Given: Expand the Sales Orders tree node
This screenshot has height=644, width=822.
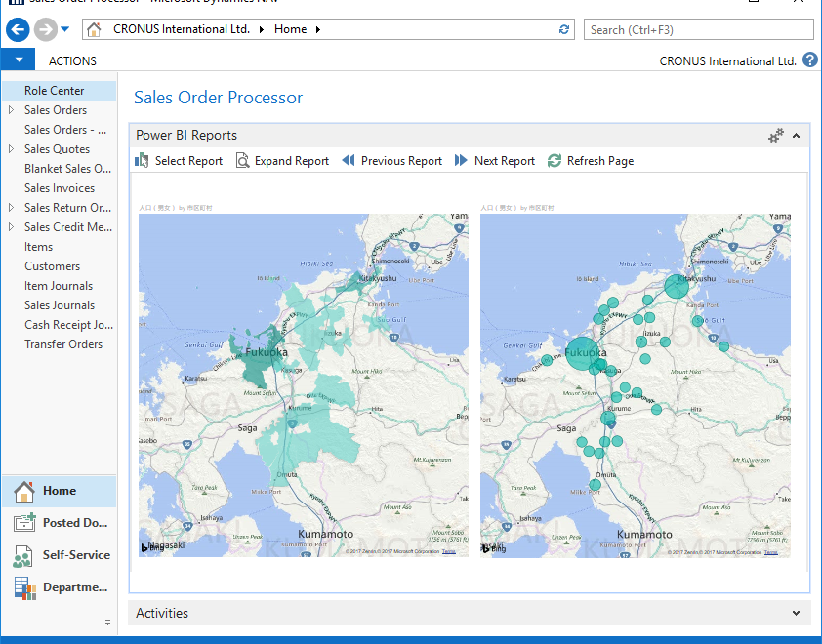Looking at the screenshot, I should click(11, 110).
